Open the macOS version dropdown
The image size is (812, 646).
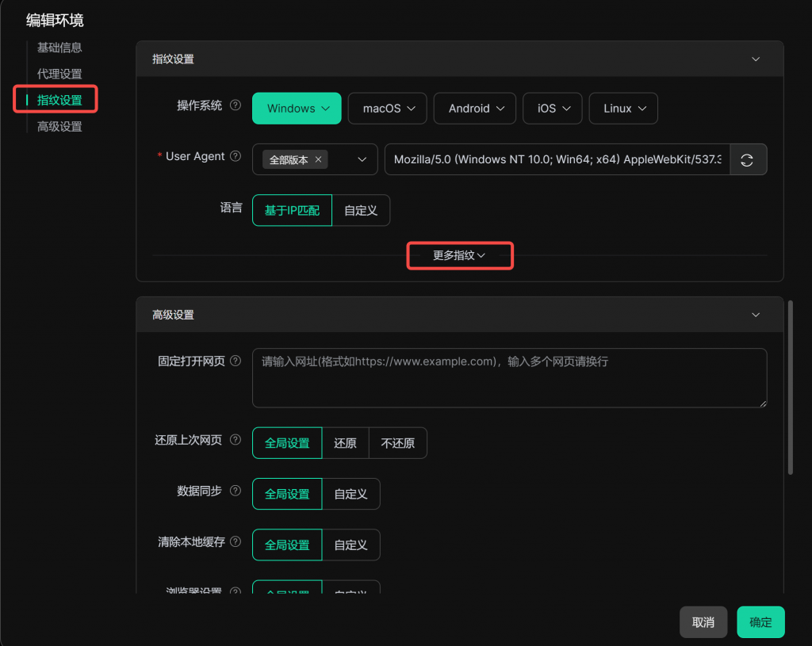coord(388,109)
